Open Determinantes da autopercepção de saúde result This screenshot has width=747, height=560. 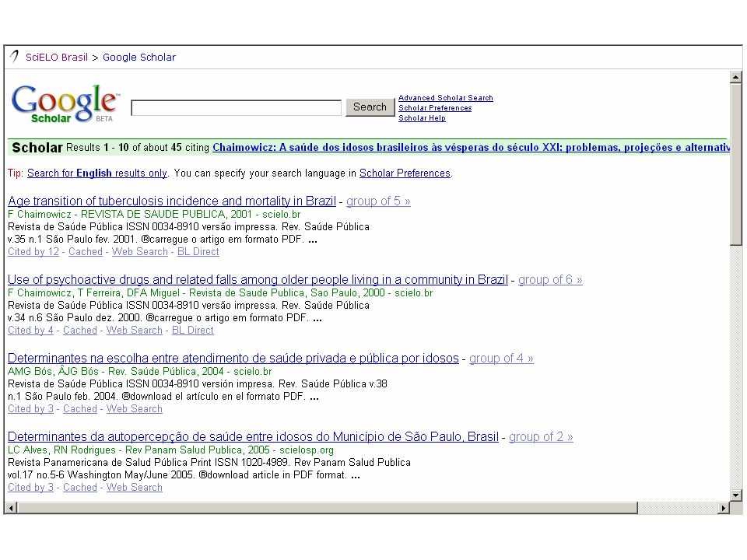click(253, 436)
